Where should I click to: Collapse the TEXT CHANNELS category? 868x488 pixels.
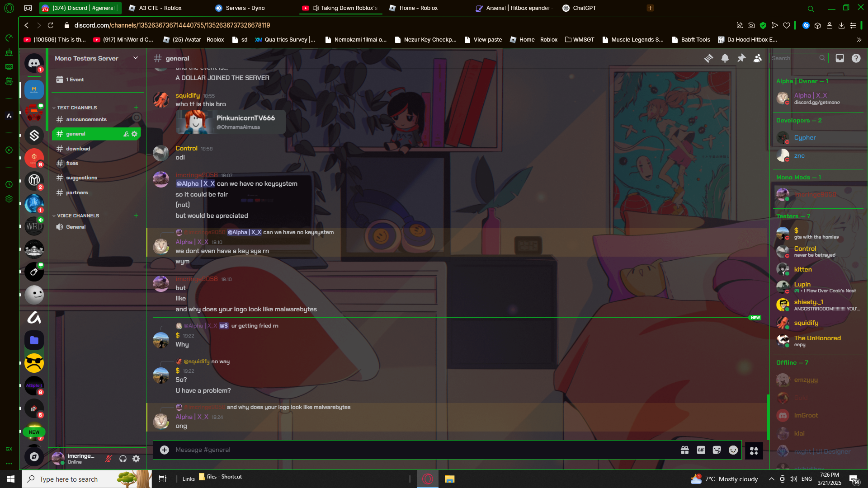76,108
